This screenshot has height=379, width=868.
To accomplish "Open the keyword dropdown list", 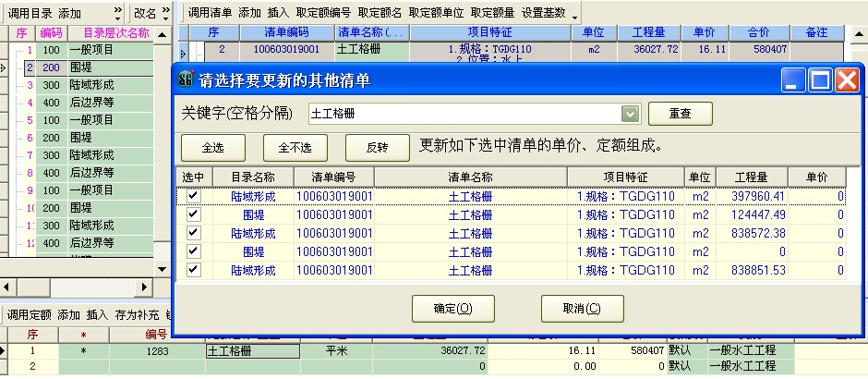I will 630,114.
